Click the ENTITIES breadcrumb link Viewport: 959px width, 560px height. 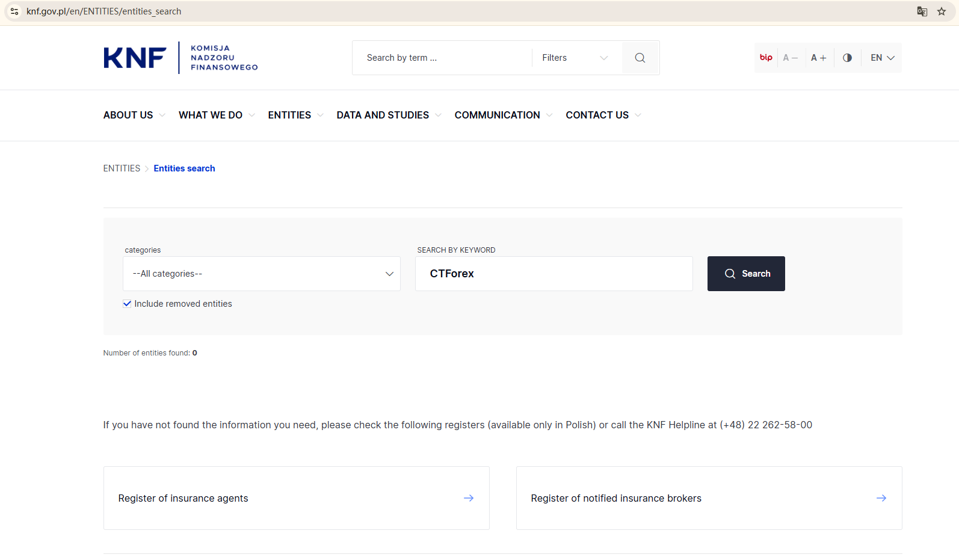click(122, 168)
